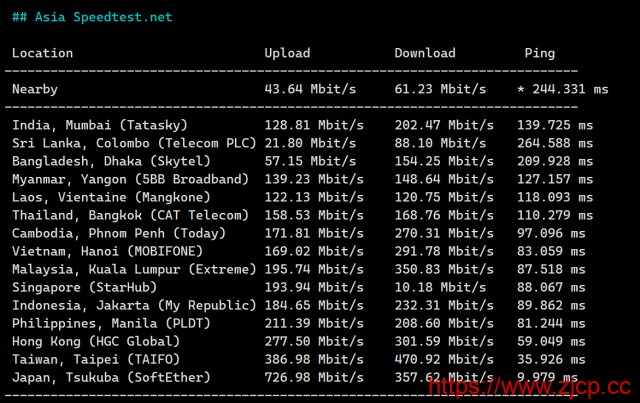Select Sri Lanka upload '21.80 Mbit/s'

point(310,143)
